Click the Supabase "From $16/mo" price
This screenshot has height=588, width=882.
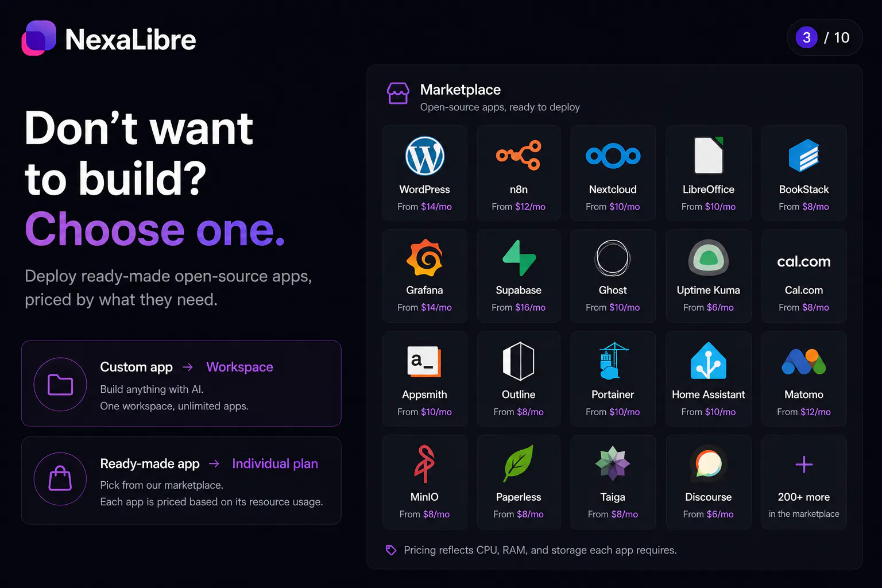pos(519,307)
